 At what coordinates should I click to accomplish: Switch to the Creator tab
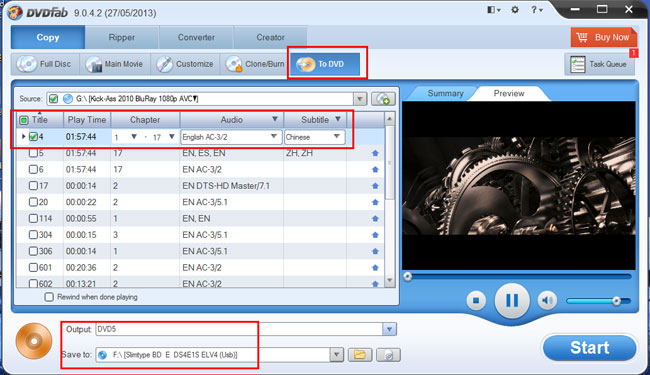click(270, 37)
